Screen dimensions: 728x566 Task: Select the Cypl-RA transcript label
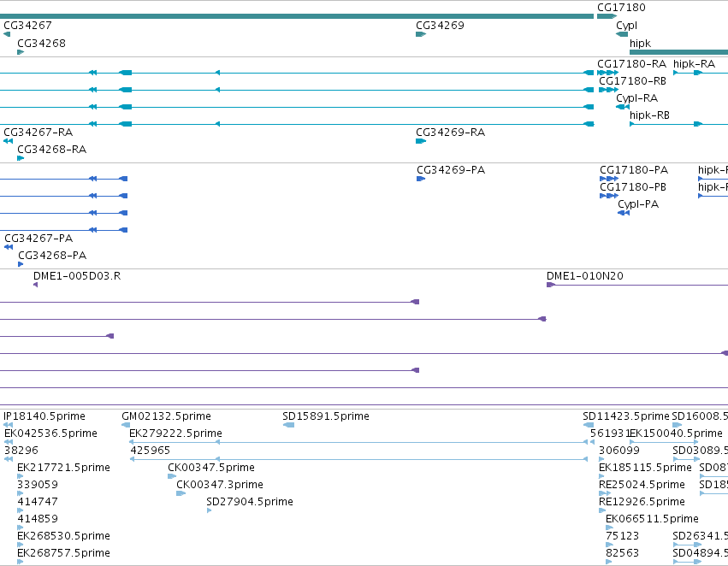(x=636, y=98)
